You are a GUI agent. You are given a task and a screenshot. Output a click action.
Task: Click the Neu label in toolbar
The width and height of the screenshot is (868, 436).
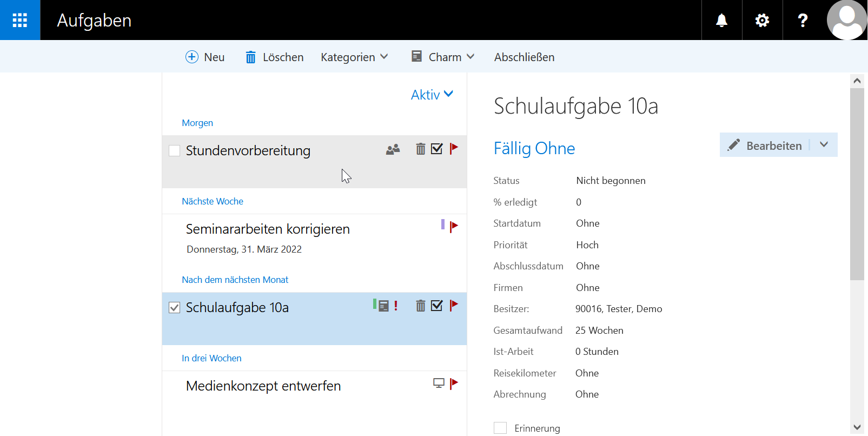click(x=214, y=57)
